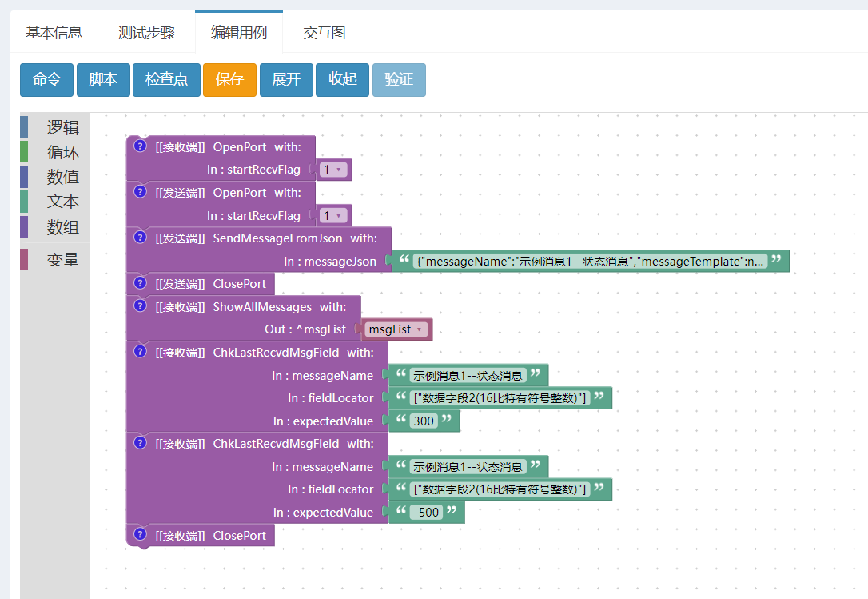
Task: Switch to 基本信息 tab
Action: (x=54, y=32)
